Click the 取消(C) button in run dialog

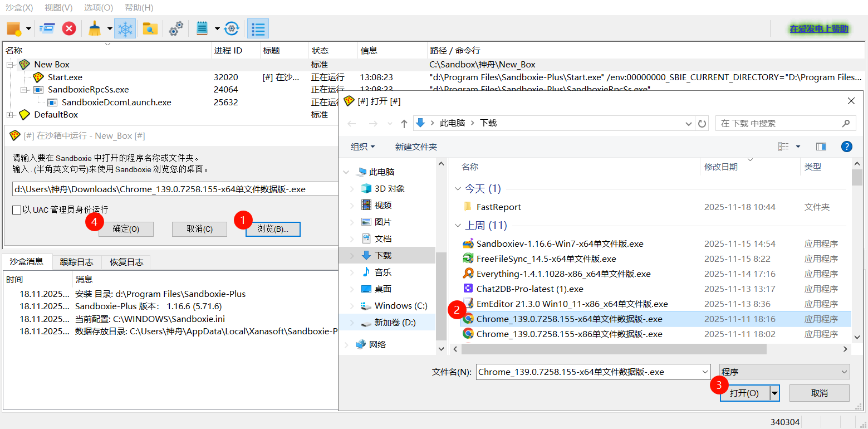point(199,229)
